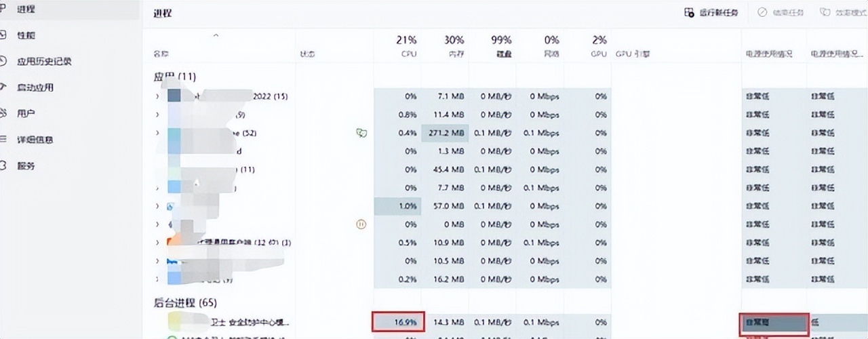Open 详细信息 (Details) sidebar page
Screen dimensions: 868x339
pyautogui.click(x=35, y=140)
